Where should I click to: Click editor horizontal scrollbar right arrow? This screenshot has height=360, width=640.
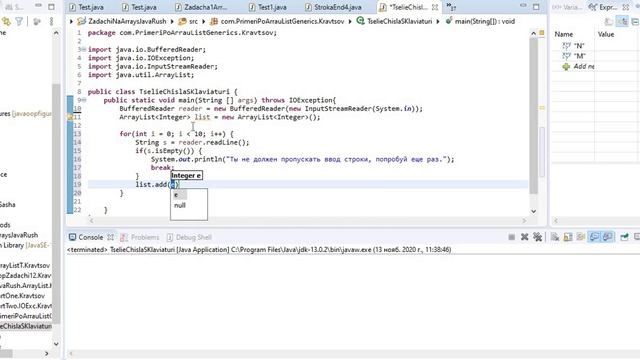click(x=524, y=220)
